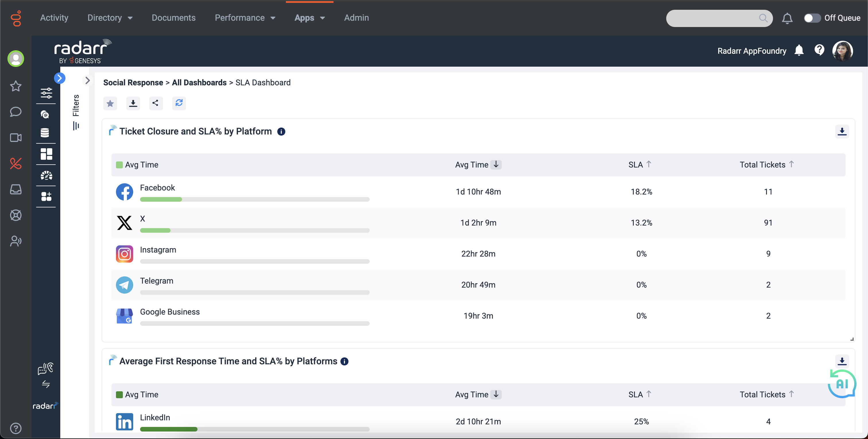Click Facebook's green progress bar
868x439 pixels.
click(161, 199)
